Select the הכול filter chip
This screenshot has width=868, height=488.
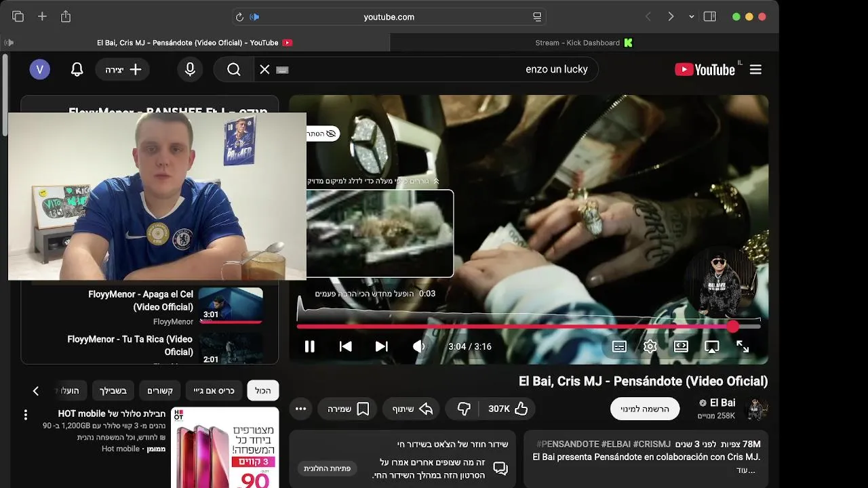pyautogui.click(x=263, y=390)
